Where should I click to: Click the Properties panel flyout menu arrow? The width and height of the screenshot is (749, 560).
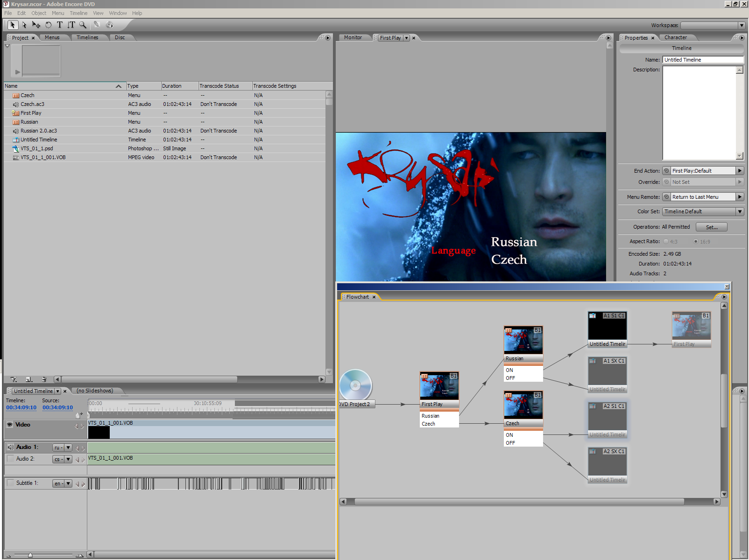tap(742, 37)
